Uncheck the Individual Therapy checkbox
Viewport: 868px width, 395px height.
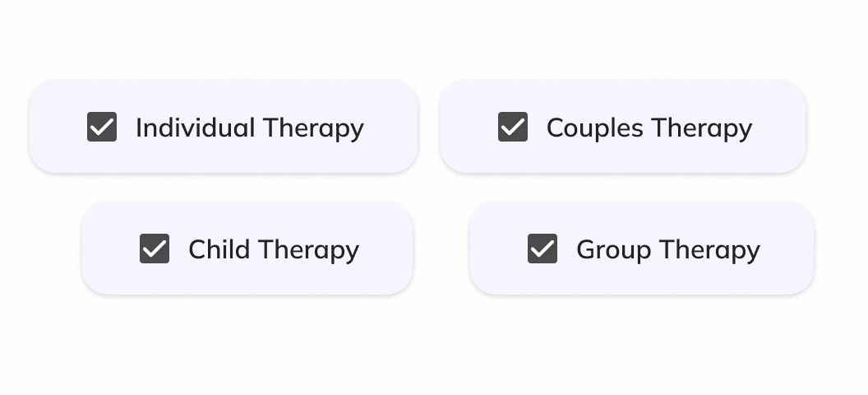coord(102,127)
